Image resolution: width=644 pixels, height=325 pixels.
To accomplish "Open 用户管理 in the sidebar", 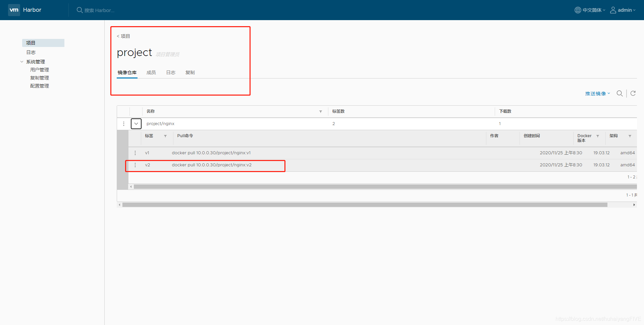I will (x=40, y=70).
